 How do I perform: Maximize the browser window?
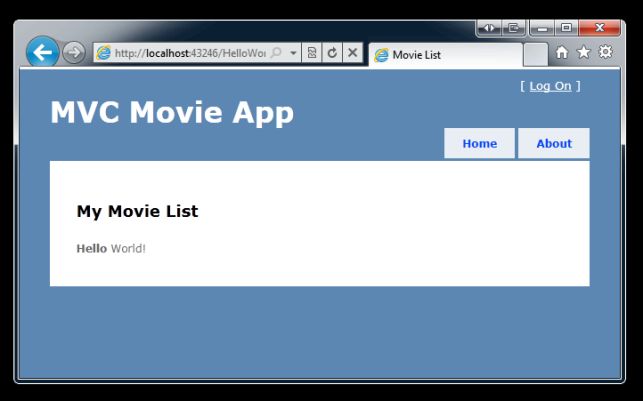coord(567,28)
